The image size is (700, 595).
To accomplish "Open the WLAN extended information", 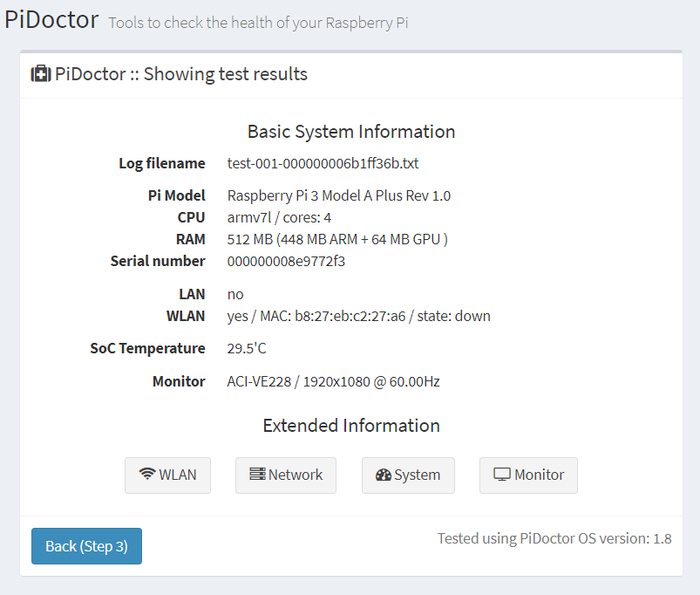I will tap(167, 475).
